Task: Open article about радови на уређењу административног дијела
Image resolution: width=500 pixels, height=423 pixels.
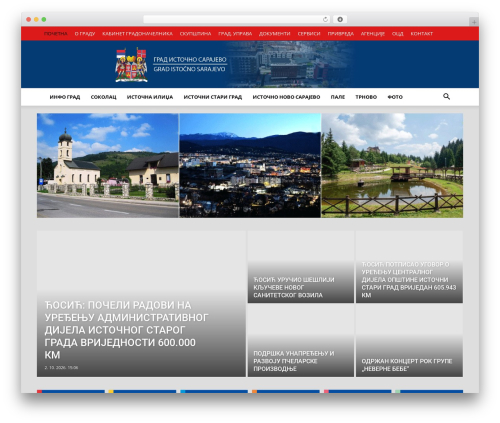Action: click(126, 330)
